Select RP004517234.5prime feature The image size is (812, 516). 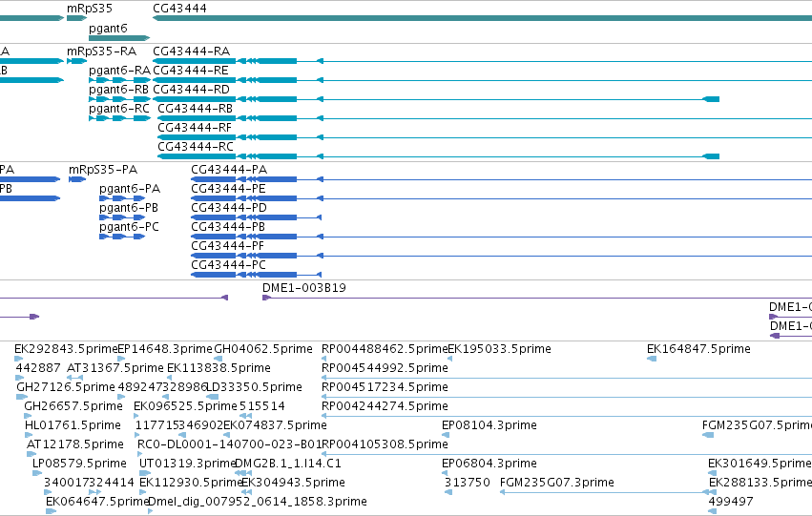[385, 387]
